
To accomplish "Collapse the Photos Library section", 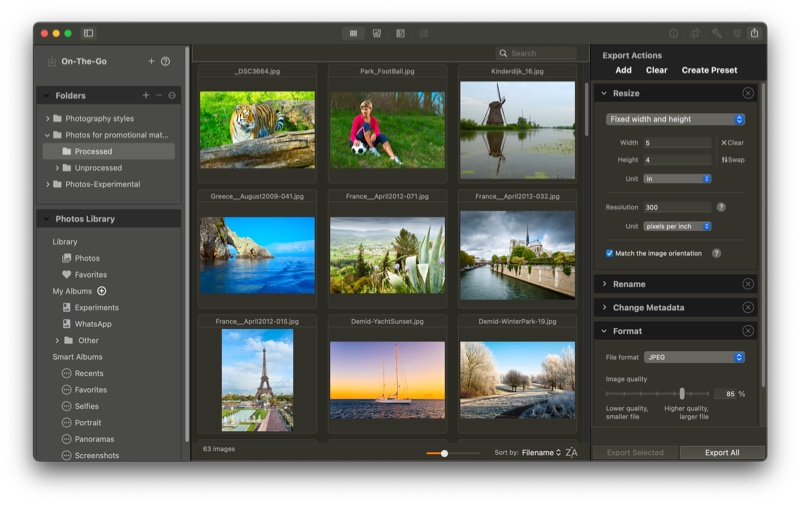I will [x=46, y=219].
